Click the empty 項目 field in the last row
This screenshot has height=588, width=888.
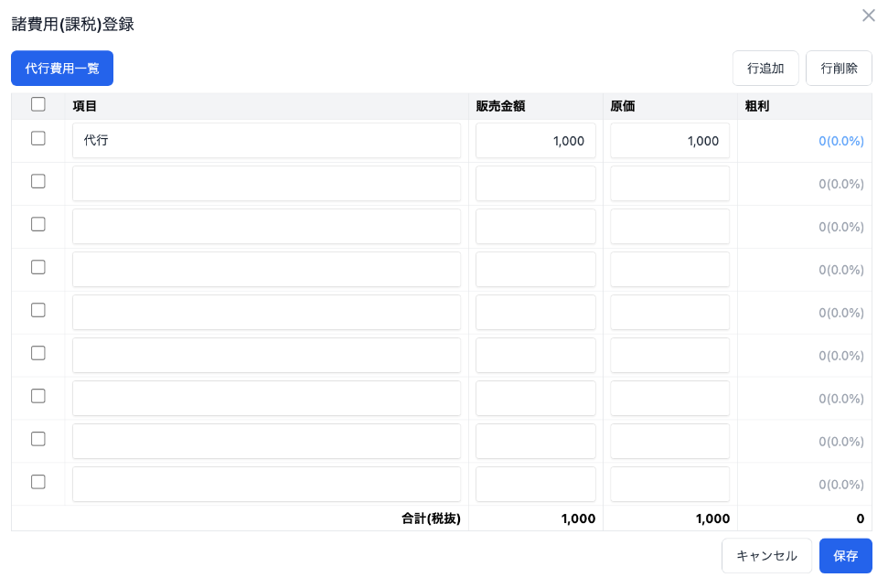tap(266, 485)
